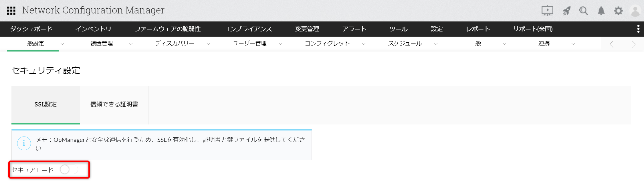The width and height of the screenshot is (644, 188).
Task: Select the SSL設定 tab
Action: (x=45, y=104)
